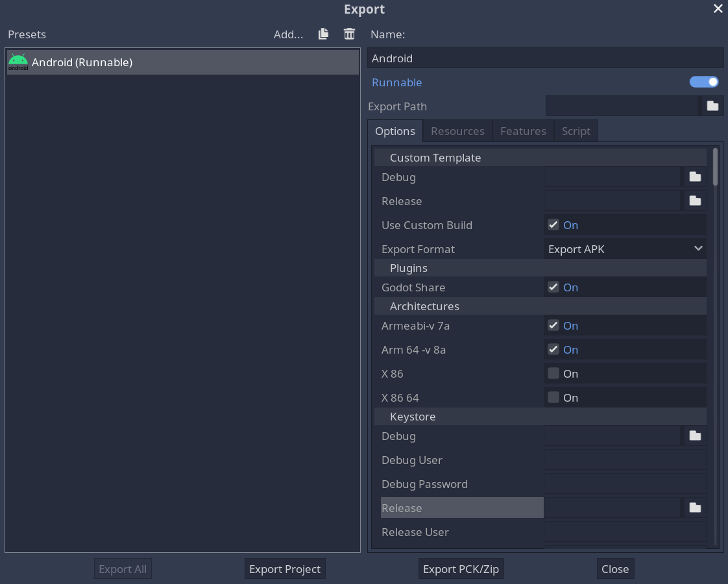Switch to the Resources tab
The image size is (728, 584).
[457, 130]
